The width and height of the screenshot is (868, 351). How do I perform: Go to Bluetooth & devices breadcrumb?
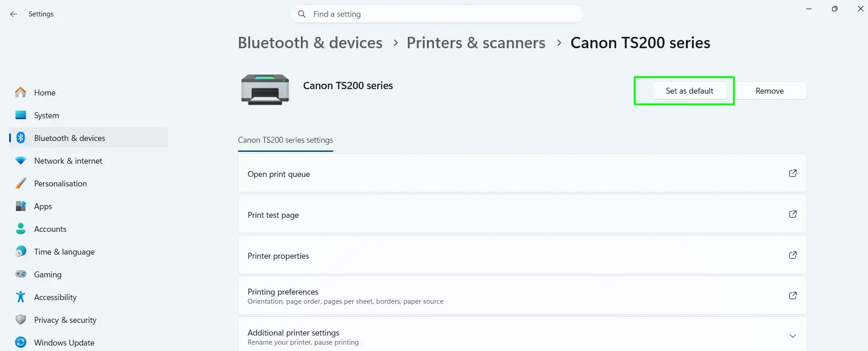coord(310,43)
